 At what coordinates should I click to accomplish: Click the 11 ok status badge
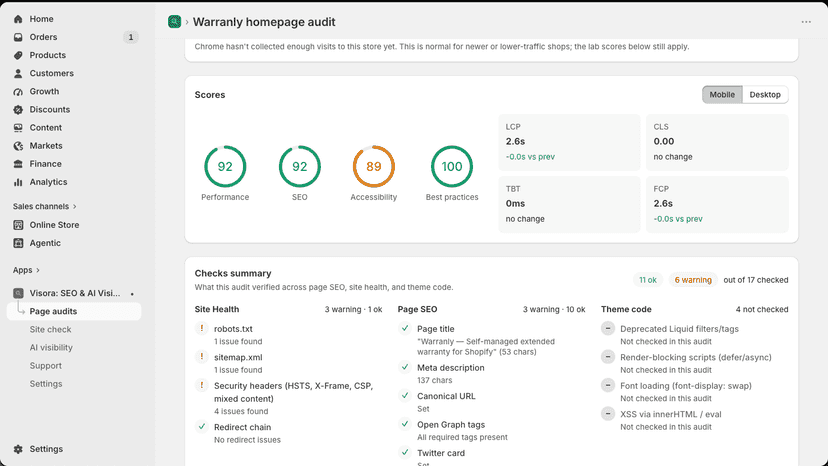[647, 280]
